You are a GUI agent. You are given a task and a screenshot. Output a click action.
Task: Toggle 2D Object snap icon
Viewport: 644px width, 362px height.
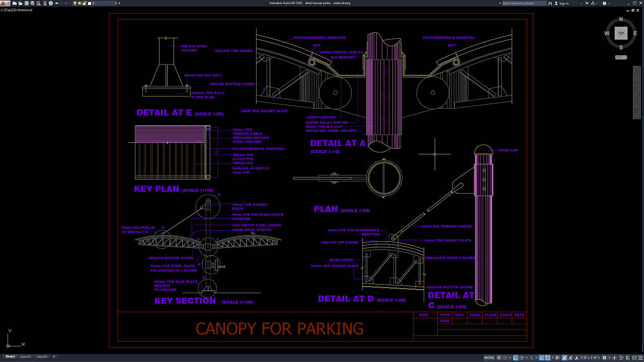548,357
